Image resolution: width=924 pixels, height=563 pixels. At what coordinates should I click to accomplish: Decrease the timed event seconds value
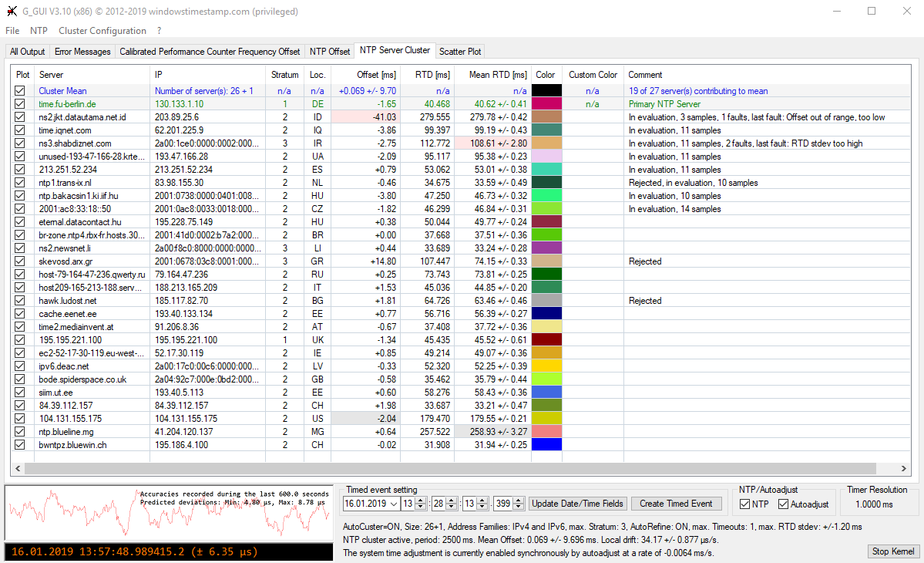coord(482,507)
